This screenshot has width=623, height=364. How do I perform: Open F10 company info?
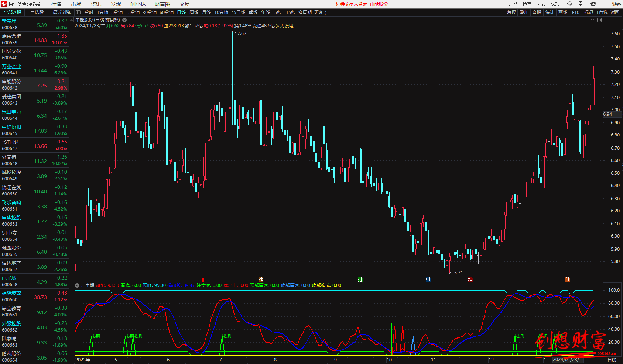click(x=576, y=13)
